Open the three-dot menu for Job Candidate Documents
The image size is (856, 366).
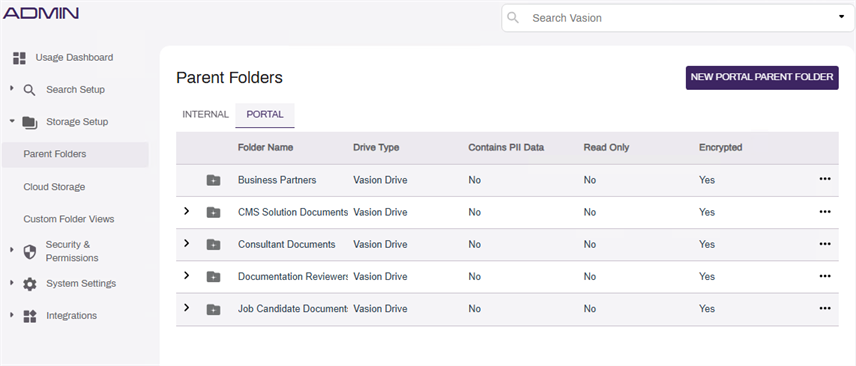825,308
